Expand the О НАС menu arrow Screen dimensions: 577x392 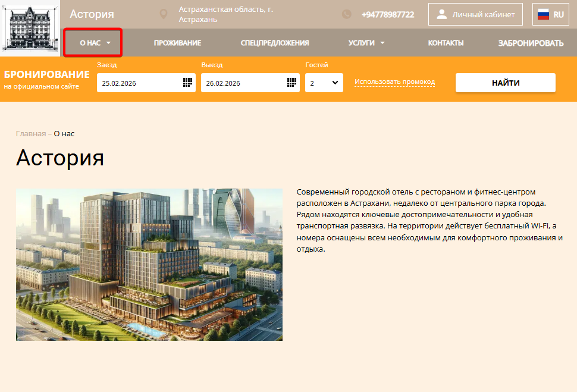pos(108,43)
